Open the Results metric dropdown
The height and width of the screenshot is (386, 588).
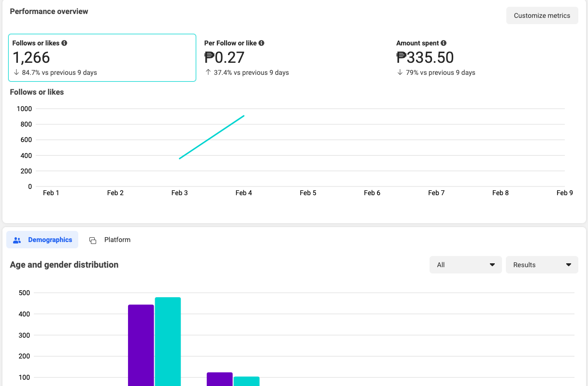tap(542, 265)
